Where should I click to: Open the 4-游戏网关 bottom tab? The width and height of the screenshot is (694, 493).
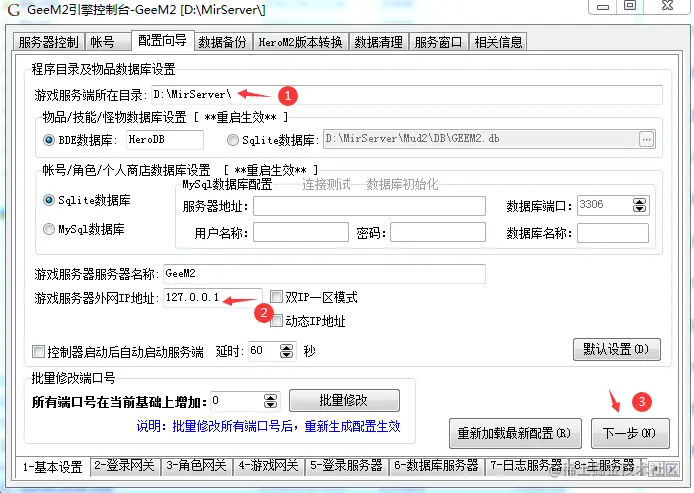[x=269, y=466]
